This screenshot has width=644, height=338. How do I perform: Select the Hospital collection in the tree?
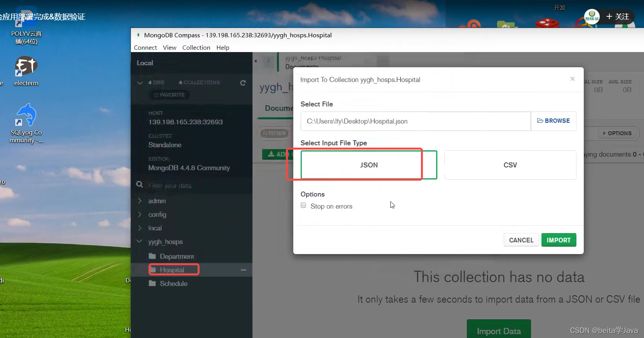172,270
